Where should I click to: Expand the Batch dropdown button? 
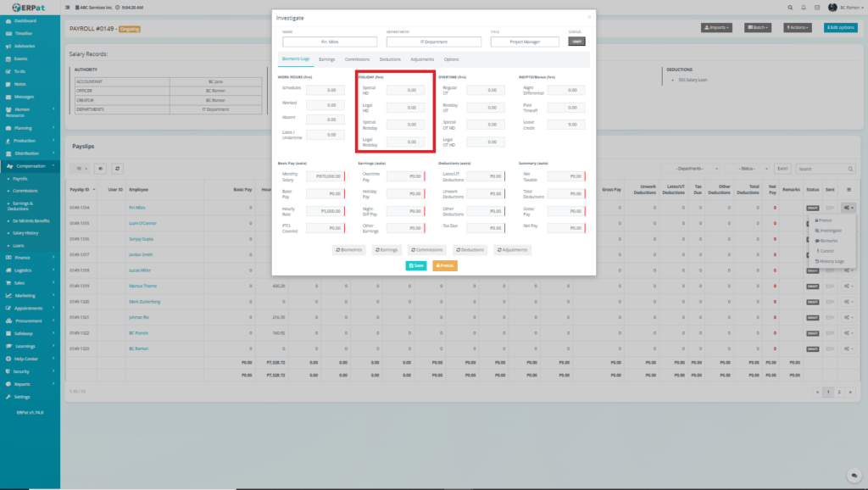(758, 28)
